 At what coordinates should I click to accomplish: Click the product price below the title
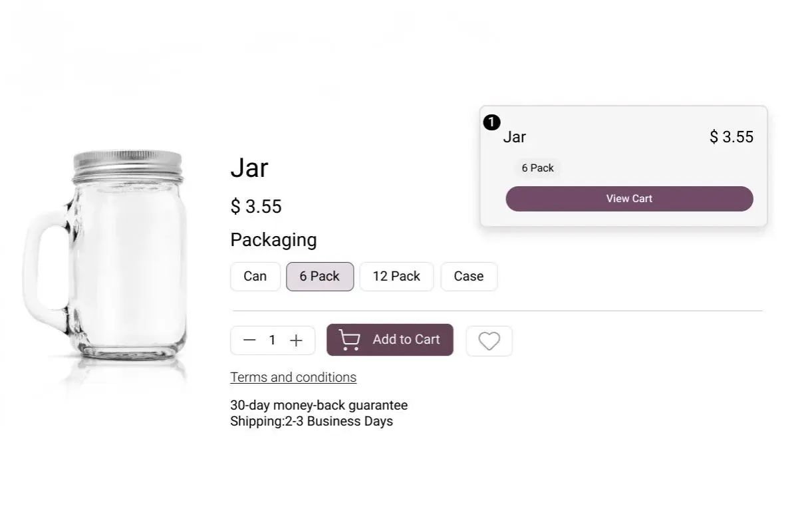256,207
